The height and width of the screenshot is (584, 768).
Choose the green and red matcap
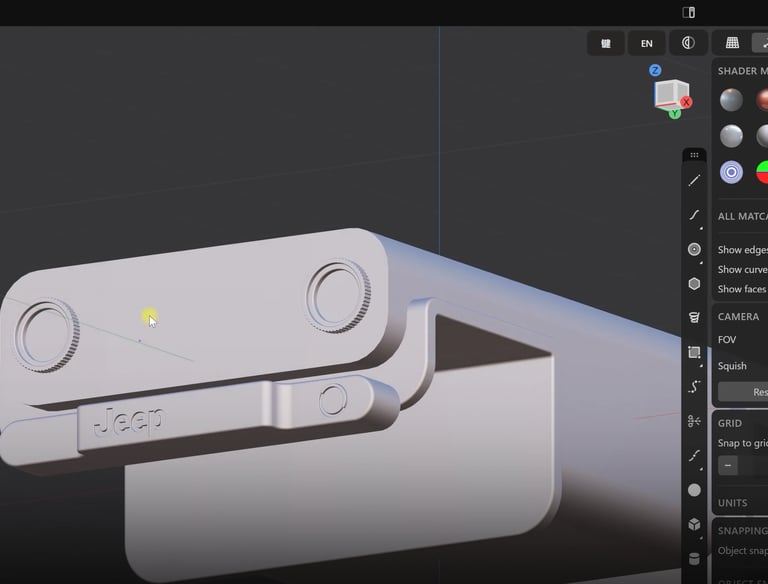click(762, 172)
